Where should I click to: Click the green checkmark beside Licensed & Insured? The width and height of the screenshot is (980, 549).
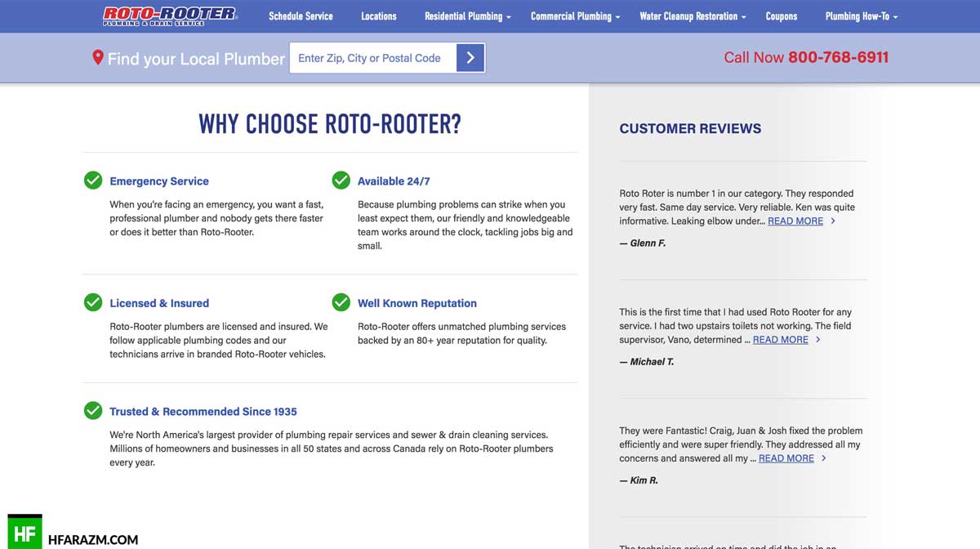[x=93, y=302]
